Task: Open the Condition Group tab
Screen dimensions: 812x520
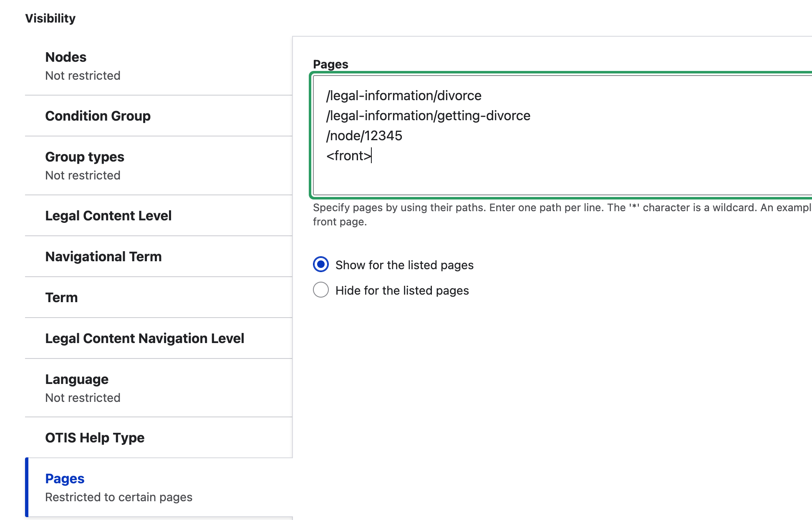Action: tap(159, 116)
